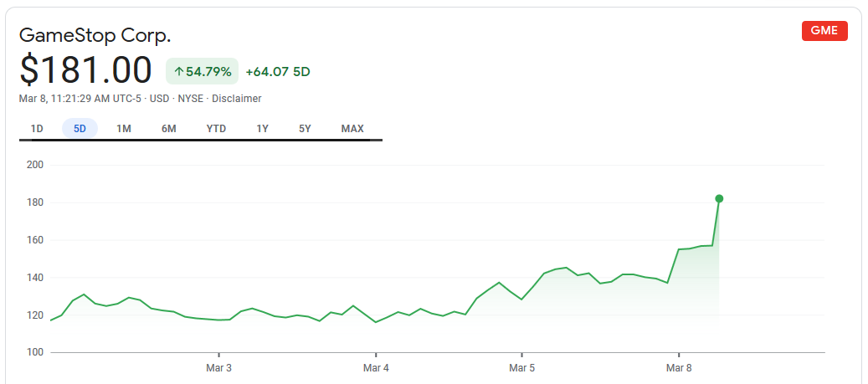The width and height of the screenshot is (868, 384).
Task: Select the MAX time range
Action: 352,129
